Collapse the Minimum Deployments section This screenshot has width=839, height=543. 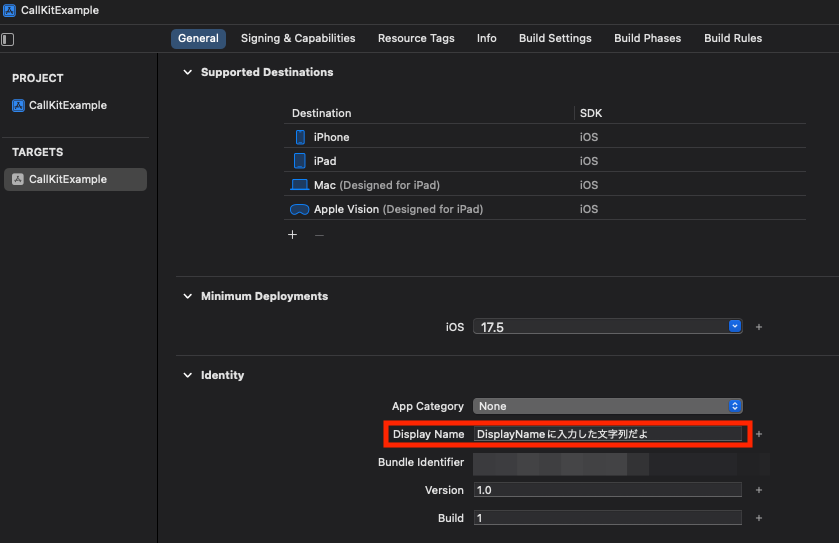187,296
